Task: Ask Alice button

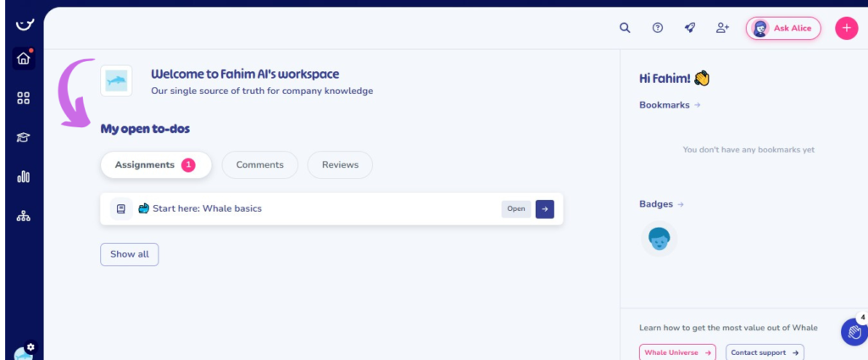Action: 783,28
